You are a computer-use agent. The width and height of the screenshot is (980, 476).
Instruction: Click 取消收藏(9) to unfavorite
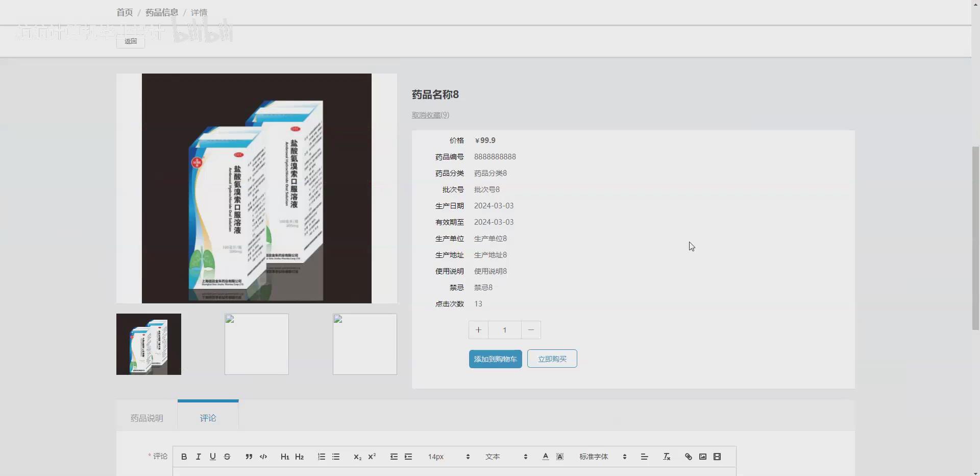(431, 115)
